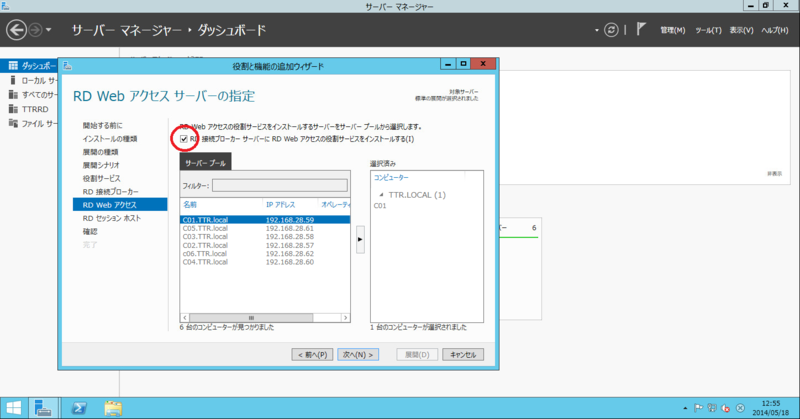
Task: Toggle install RD Web Access on broker checkbox
Action: point(184,139)
